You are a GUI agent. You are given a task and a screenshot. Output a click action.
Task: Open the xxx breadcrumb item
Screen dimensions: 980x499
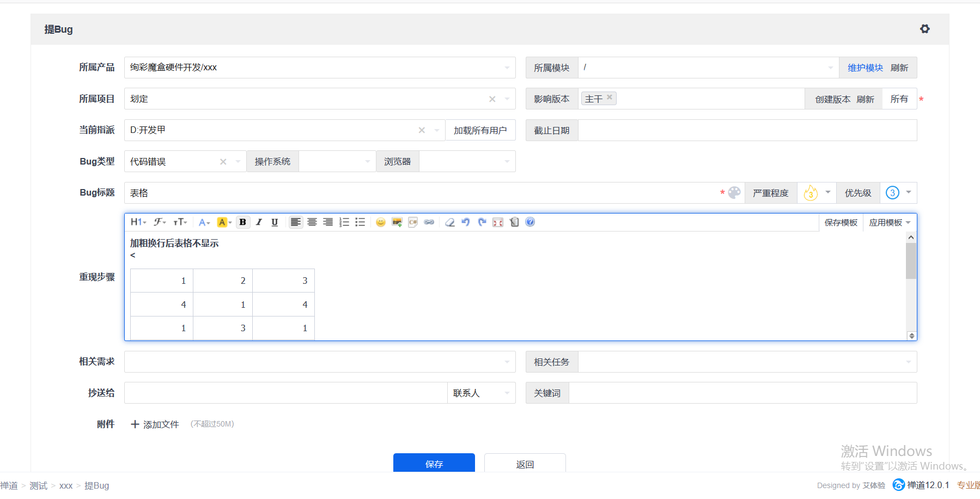66,485
